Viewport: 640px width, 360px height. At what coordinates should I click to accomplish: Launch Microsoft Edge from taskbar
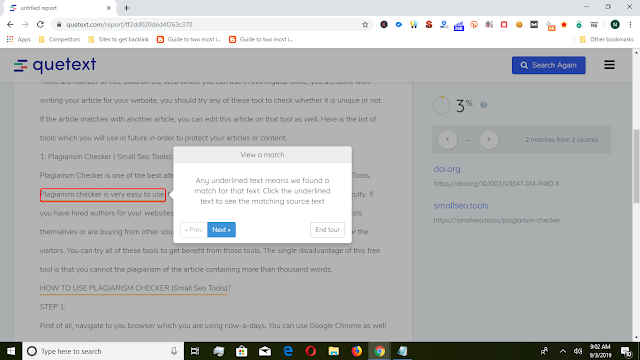click(288, 351)
